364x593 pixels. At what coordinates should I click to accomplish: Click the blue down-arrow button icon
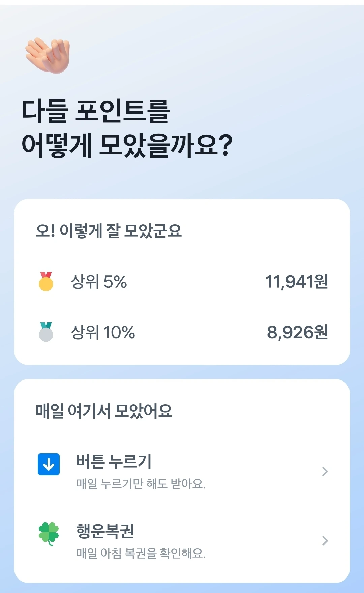(49, 464)
